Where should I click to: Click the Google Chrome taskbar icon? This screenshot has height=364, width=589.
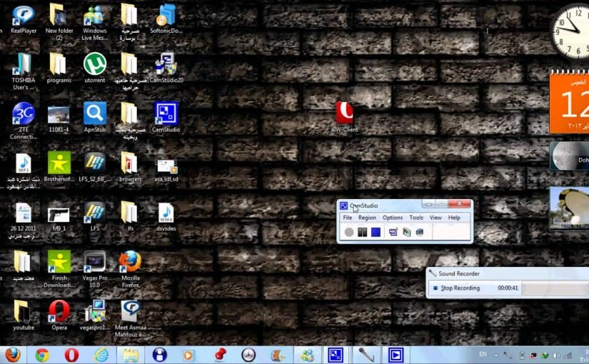point(42,355)
